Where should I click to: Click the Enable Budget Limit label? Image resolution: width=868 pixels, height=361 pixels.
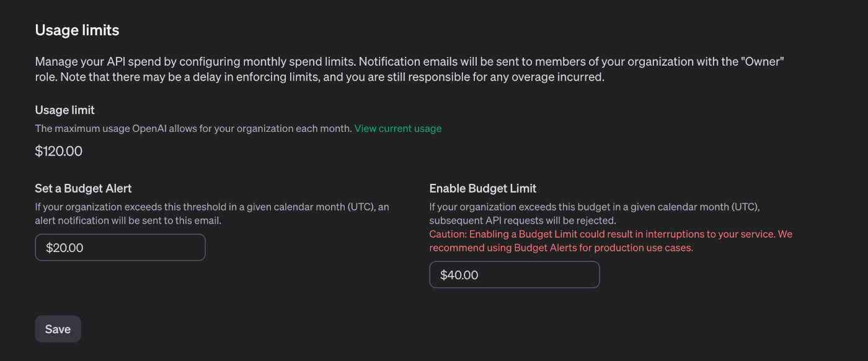482,188
